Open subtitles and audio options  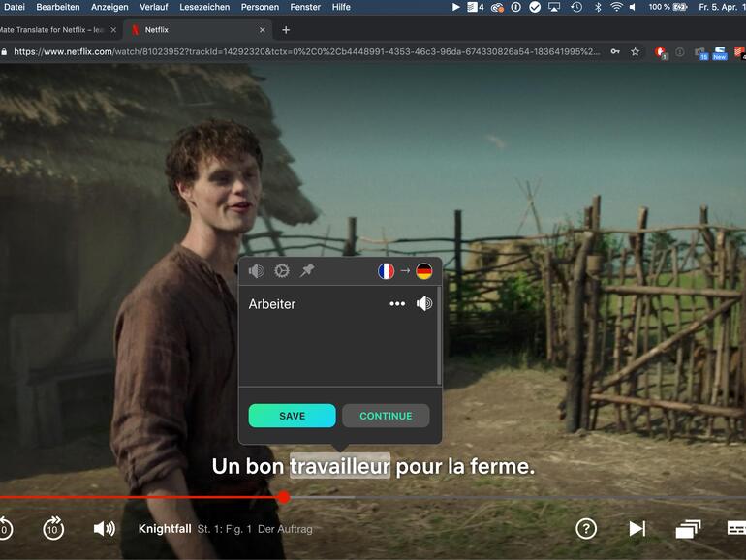pos(737,528)
